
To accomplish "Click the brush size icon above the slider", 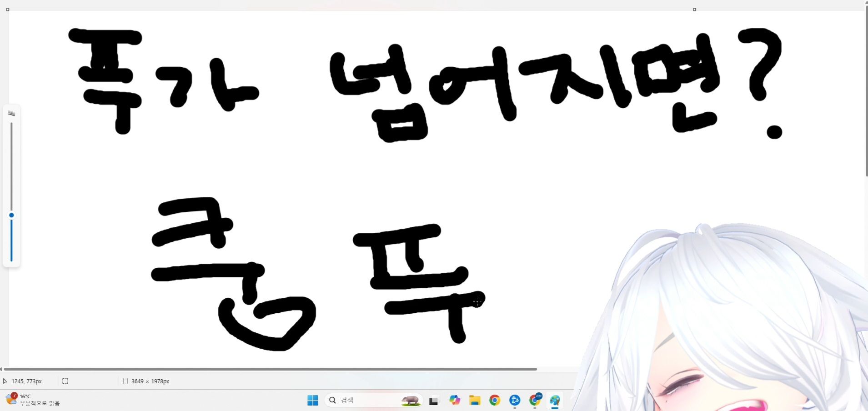I will pyautogui.click(x=11, y=114).
